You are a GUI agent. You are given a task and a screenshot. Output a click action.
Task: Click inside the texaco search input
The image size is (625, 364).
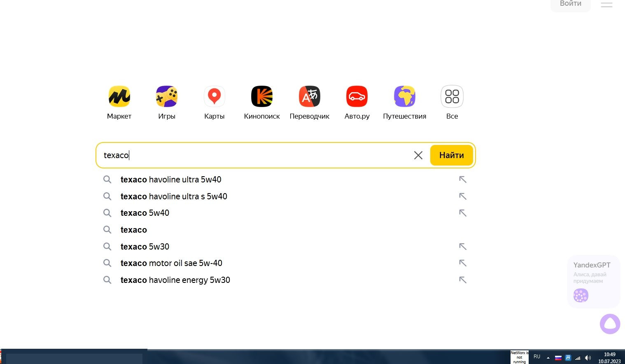(255, 155)
